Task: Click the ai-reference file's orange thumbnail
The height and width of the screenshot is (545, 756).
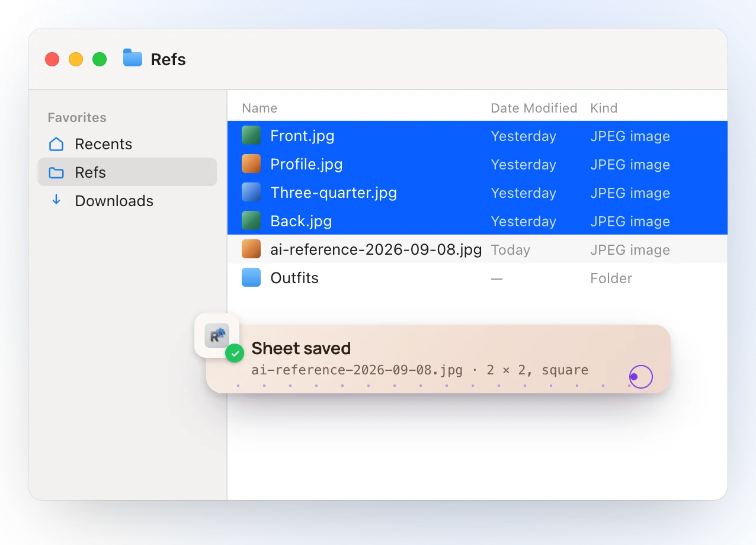Action: pos(251,249)
